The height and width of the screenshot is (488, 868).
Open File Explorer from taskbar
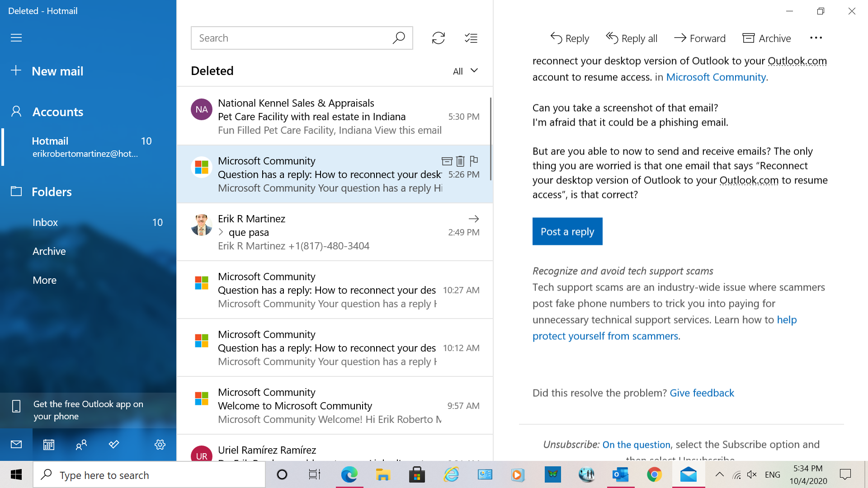383,474
